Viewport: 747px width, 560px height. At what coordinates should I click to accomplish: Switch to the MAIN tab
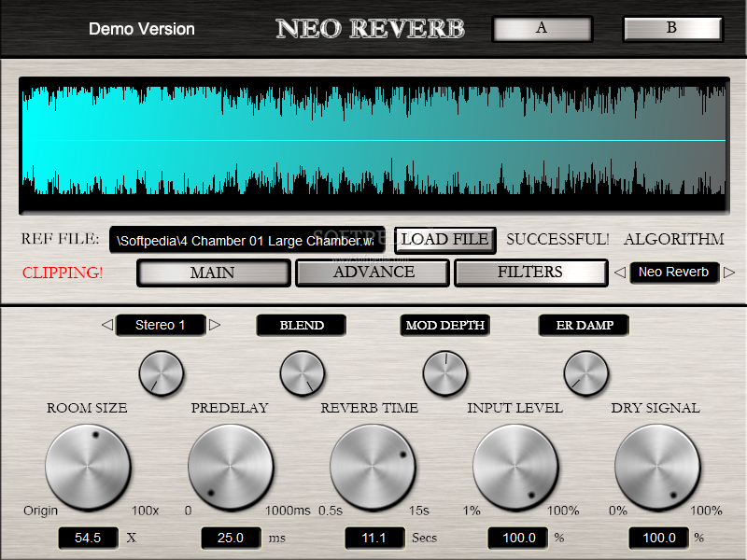click(x=214, y=273)
